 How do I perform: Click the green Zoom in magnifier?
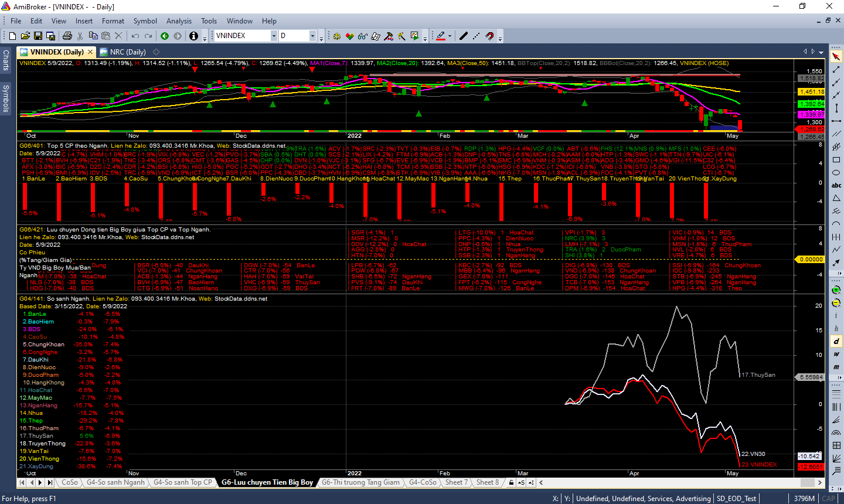coord(836,290)
